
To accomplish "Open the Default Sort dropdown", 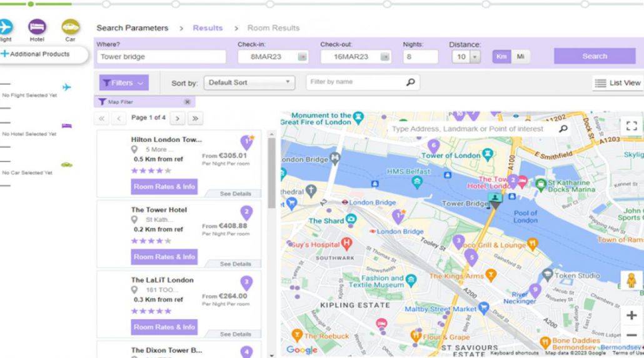I will pos(249,82).
